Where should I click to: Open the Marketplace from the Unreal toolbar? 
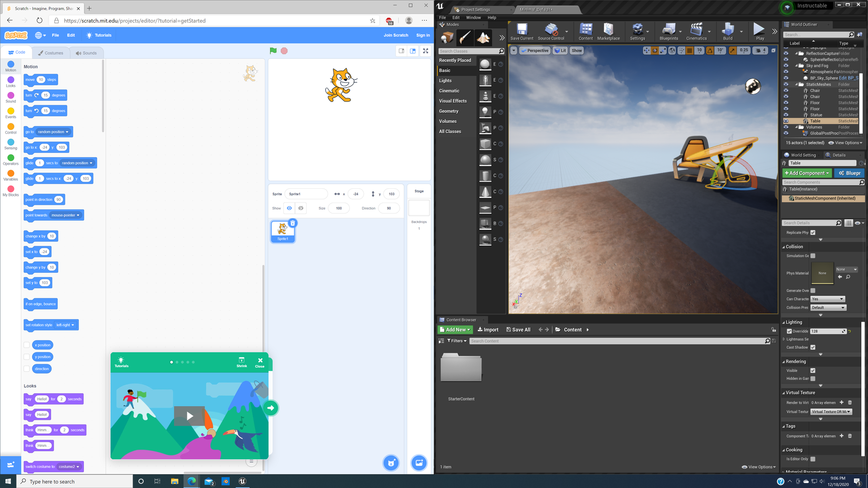coord(609,30)
